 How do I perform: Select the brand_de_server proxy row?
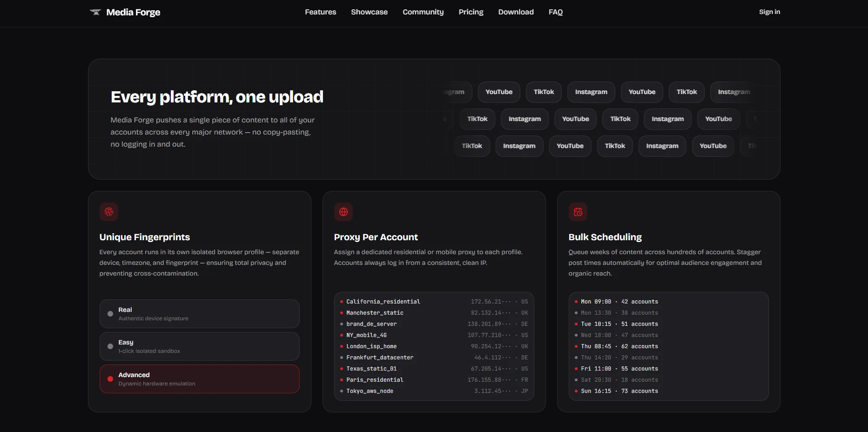tap(434, 324)
